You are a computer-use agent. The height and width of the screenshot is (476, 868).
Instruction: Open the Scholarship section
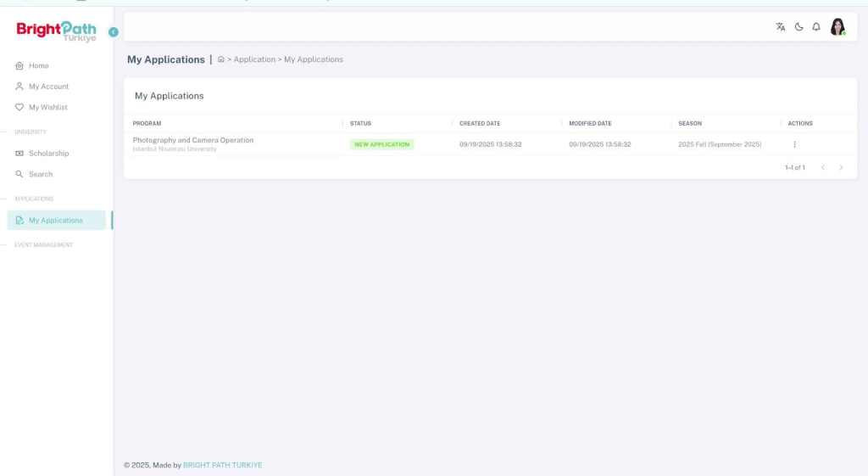coord(48,154)
